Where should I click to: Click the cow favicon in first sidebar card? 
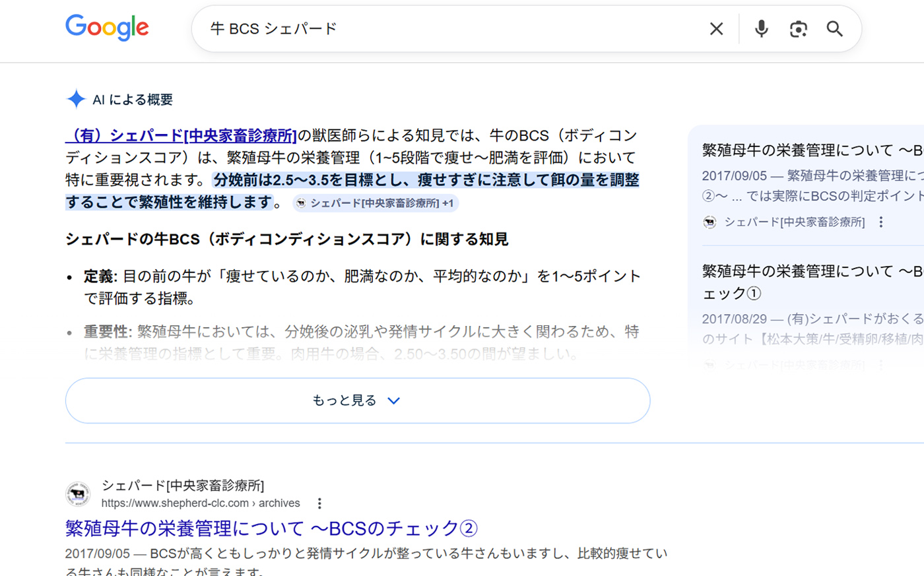709,222
